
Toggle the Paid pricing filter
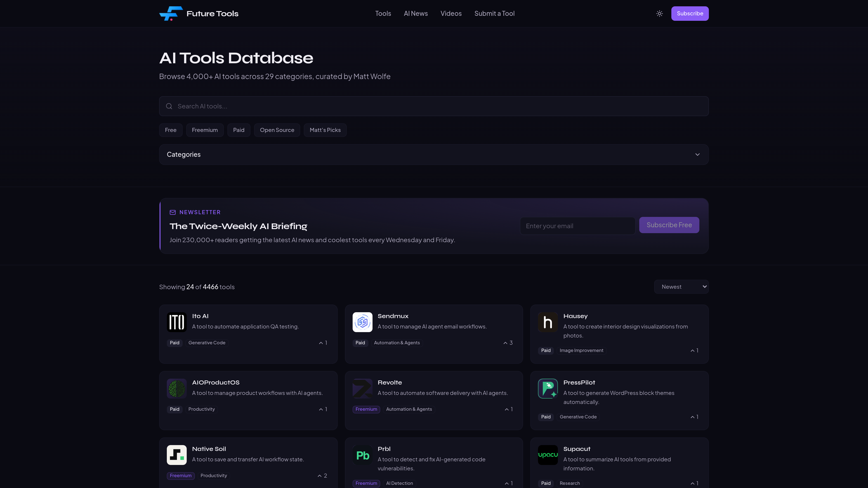pos(239,130)
